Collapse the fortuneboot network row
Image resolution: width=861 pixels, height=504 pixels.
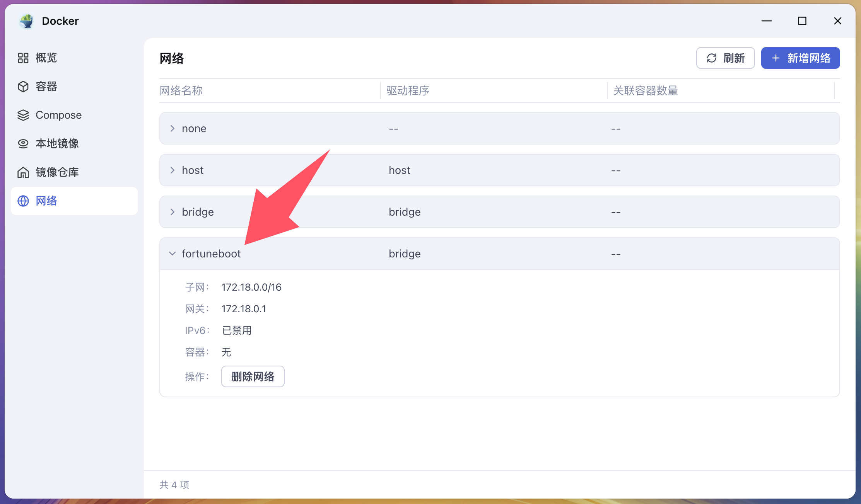173,254
